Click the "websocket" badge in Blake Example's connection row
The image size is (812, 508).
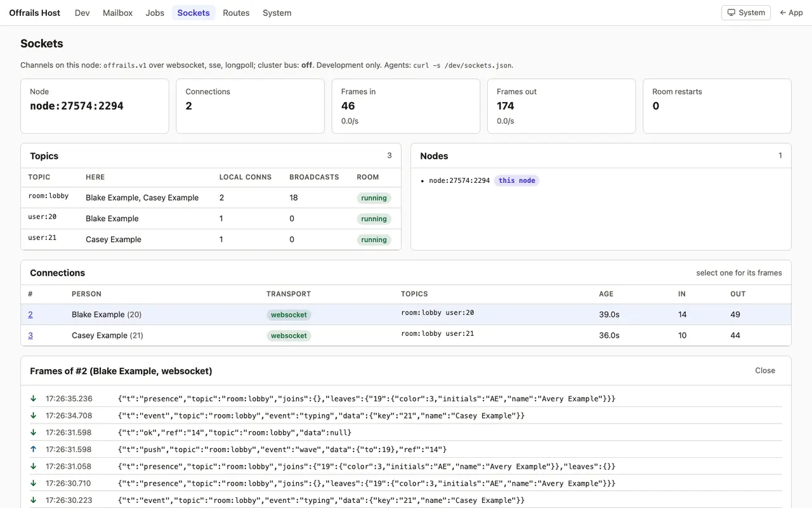coord(289,315)
